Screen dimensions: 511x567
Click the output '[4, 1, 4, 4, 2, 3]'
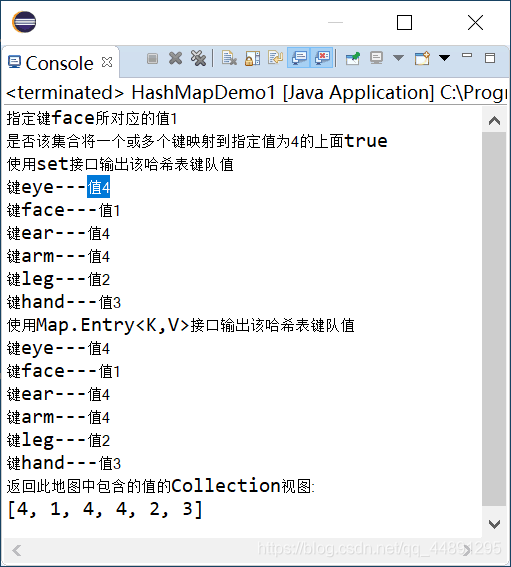[105, 509]
